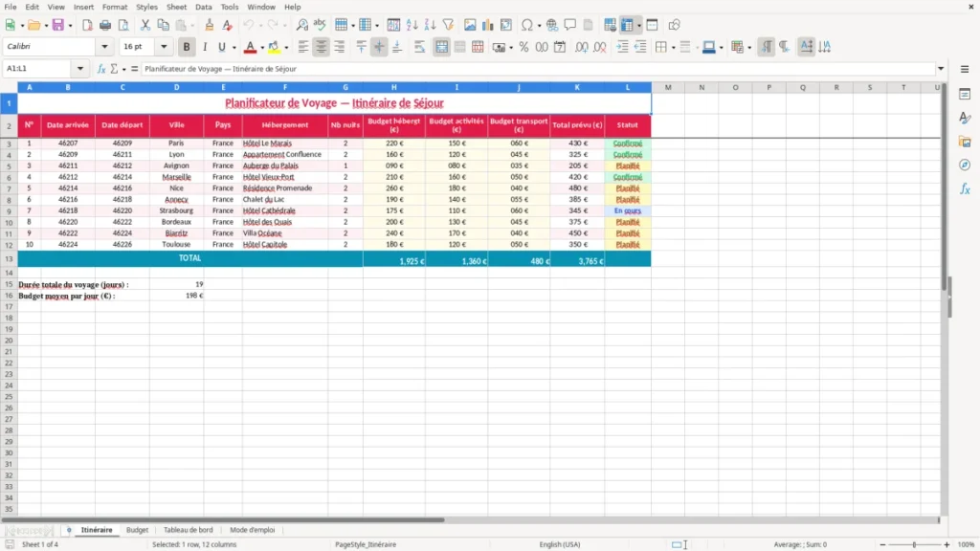This screenshot has width=980, height=551.
Task: Run the Spelling check icon
Action: point(320,25)
